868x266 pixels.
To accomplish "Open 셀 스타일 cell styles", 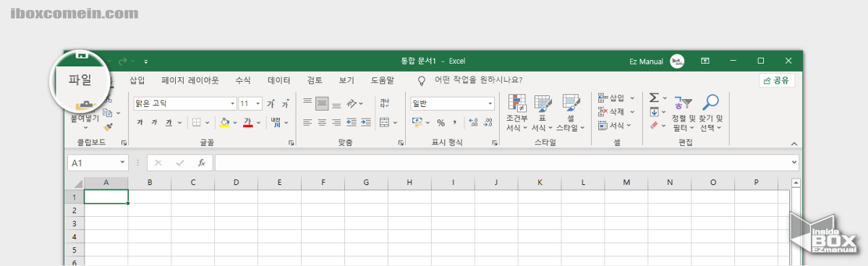I will click(571, 113).
